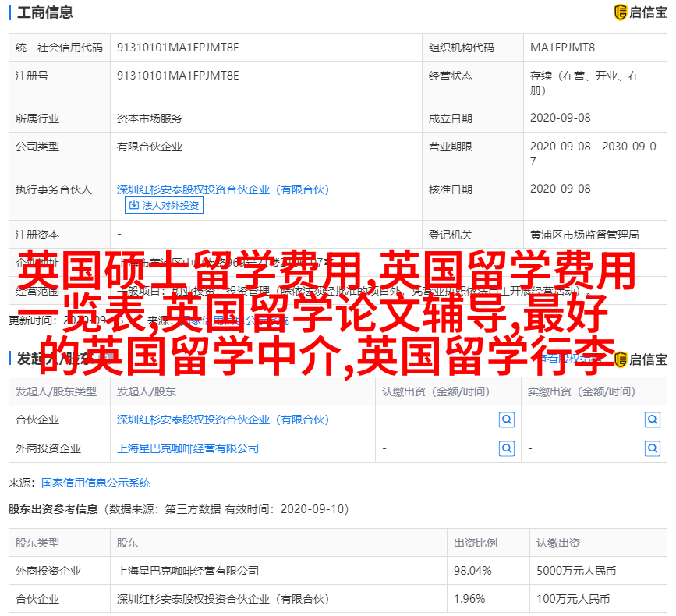Select 5000万元人民币 subscribed capital
Image resolution: width=676 pixels, height=616 pixels.
576,571
